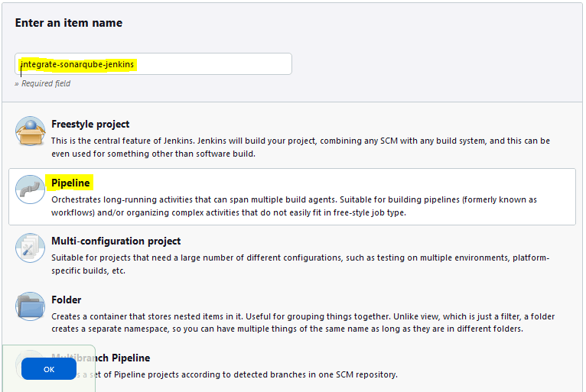Click the Multi-configuration description starting 'Suitable for projects'
This screenshot has height=392, width=586.
tap(300, 264)
